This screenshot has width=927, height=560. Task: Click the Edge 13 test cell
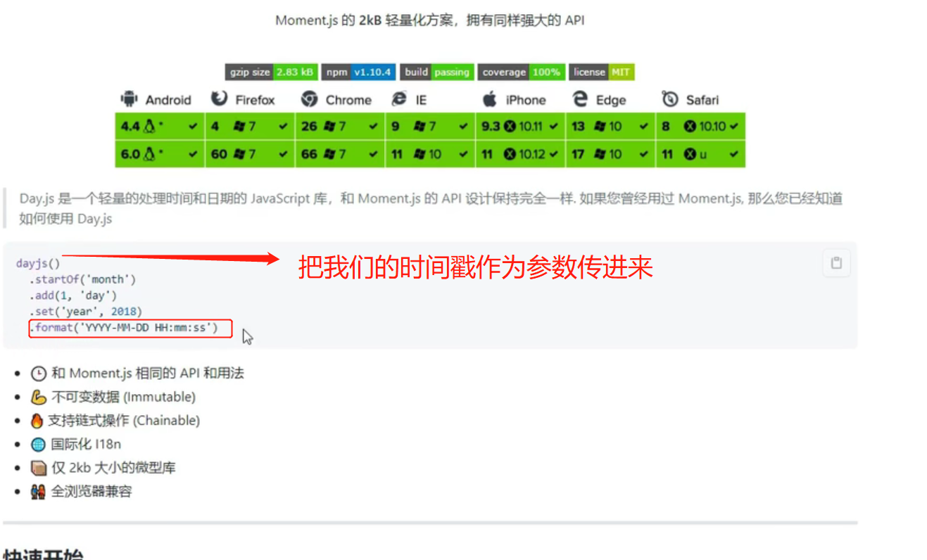click(610, 127)
